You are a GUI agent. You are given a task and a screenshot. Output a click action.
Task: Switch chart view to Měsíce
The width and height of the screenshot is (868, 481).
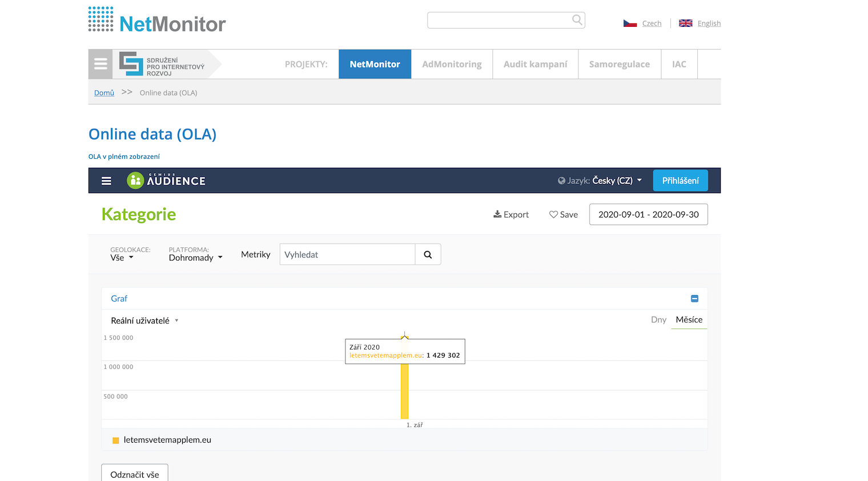689,320
